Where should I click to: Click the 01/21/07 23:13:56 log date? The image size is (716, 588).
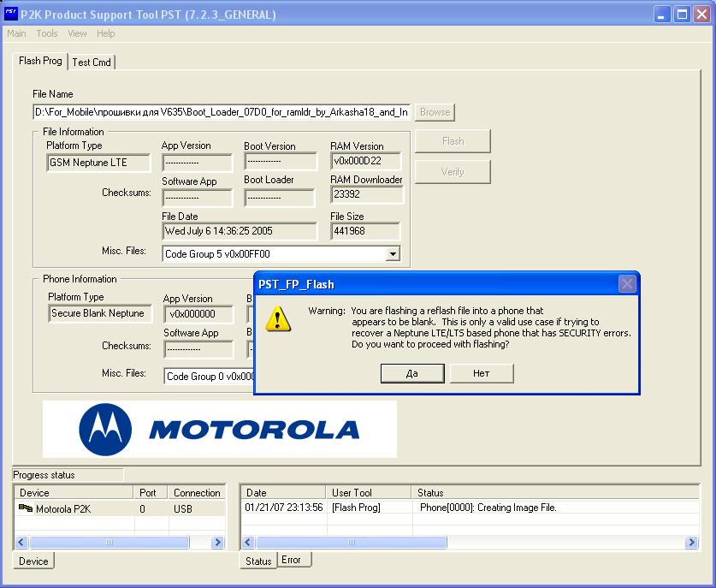284,508
